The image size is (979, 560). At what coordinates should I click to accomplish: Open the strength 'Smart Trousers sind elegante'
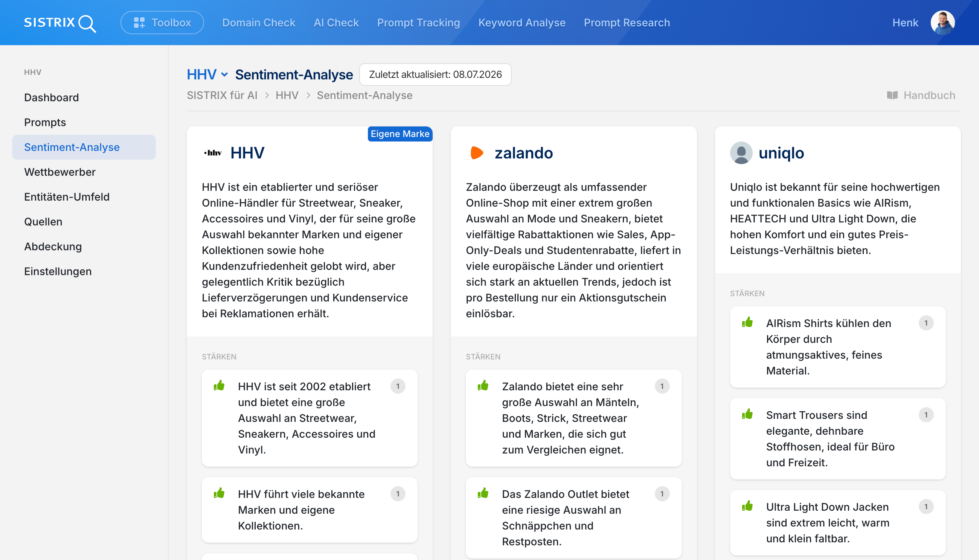tap(837, 439)
